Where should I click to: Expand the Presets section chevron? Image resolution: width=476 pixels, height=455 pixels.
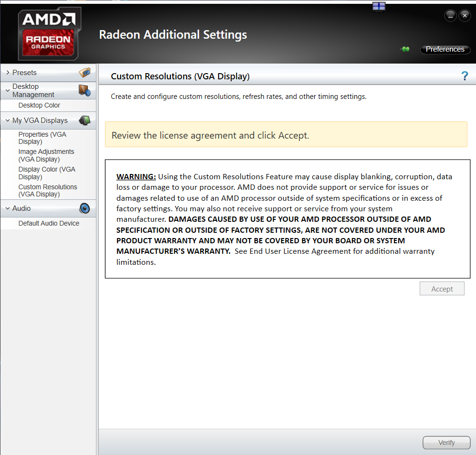click(x=8, y=72)
